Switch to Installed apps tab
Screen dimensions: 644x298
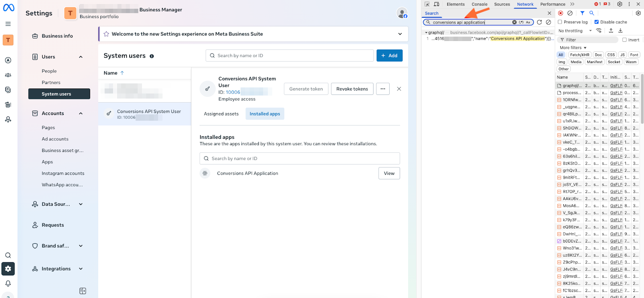(x=265, y=114)
